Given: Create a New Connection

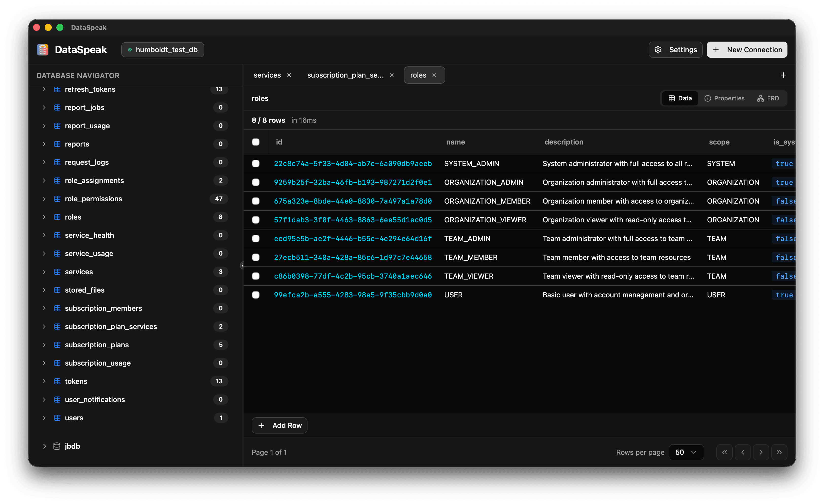Looking at the screenshot, I should pyautogui.click(x=747, y=49).
